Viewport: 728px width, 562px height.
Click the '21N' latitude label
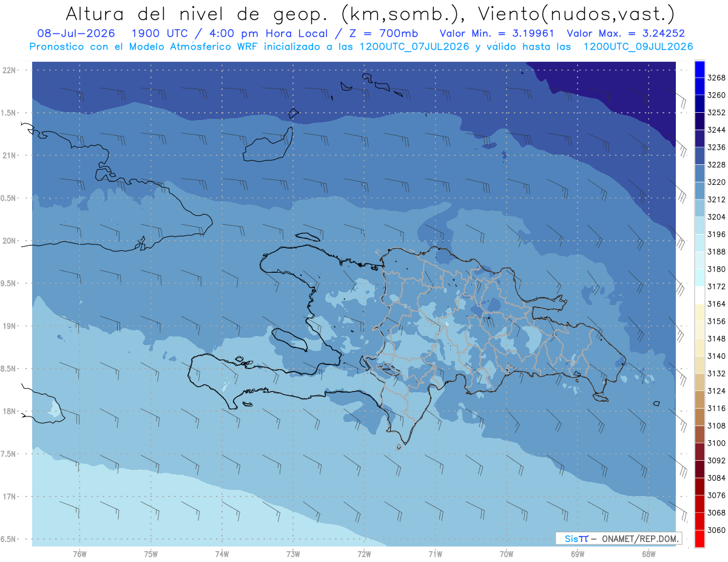coord(10,155)
